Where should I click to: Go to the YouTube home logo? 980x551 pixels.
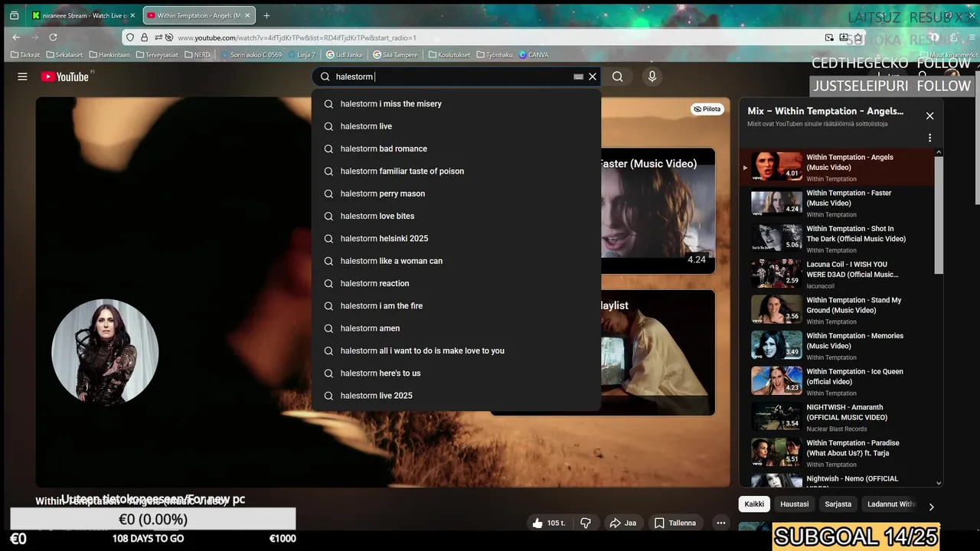(65, 77)
